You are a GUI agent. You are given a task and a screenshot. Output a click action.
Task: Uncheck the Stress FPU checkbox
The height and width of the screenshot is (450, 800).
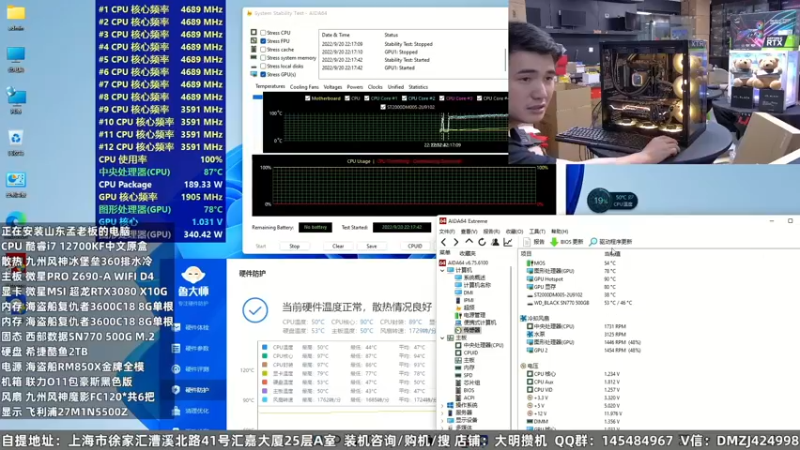coord(263,41)
